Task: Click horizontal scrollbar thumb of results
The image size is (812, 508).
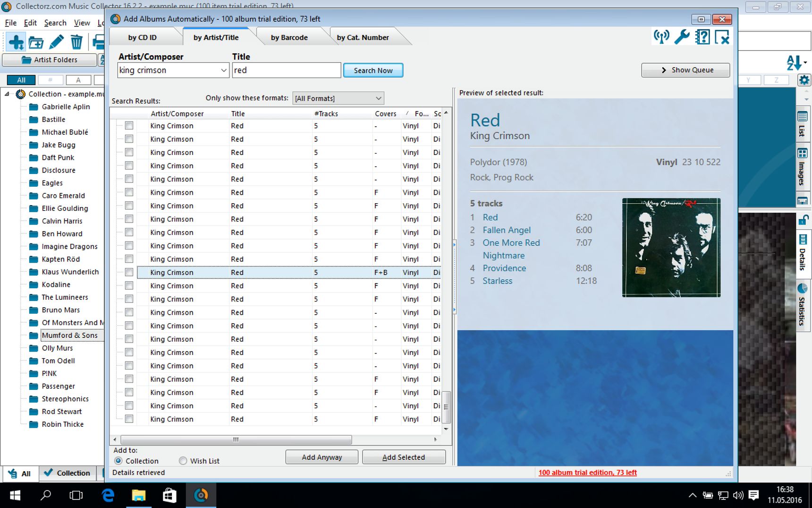Action: click(236, 439)
